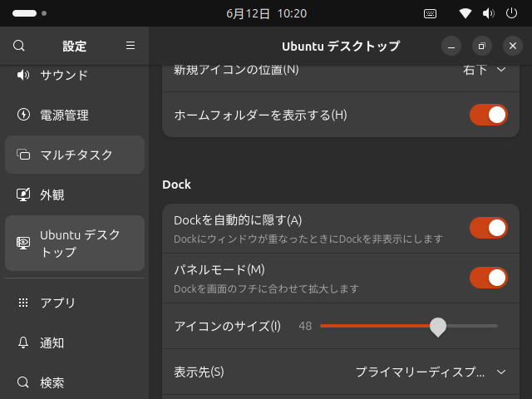Open マルチタスク settings page
The width and height of the screenshot is (532, 399).
click(x=75, y=155)
